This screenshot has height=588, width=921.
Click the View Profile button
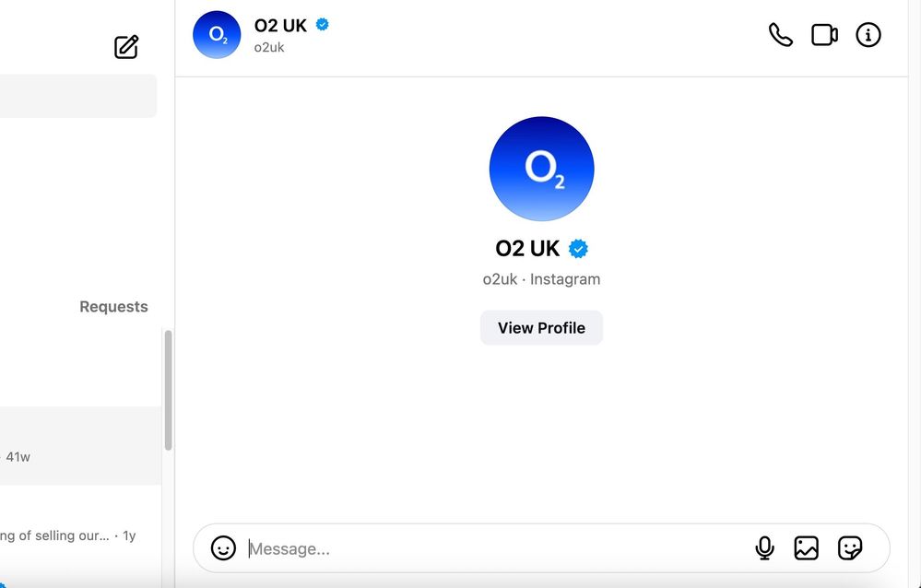pyautogui.click(x=541, y=328)
